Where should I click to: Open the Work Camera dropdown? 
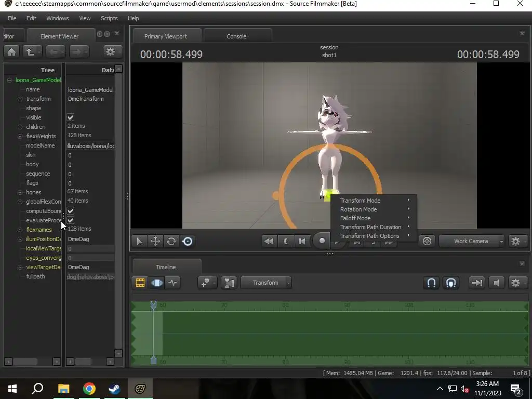click(x=472, y=241)
